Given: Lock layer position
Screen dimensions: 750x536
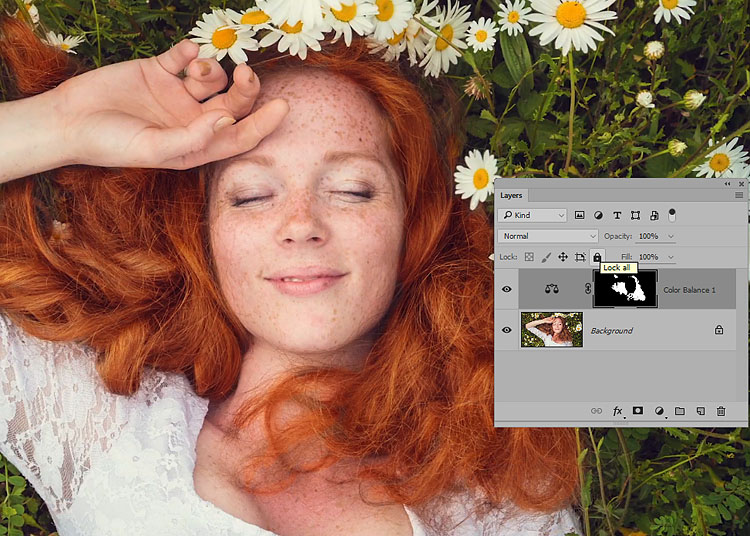Looking at the screenshot, I should tap(563, 257).
